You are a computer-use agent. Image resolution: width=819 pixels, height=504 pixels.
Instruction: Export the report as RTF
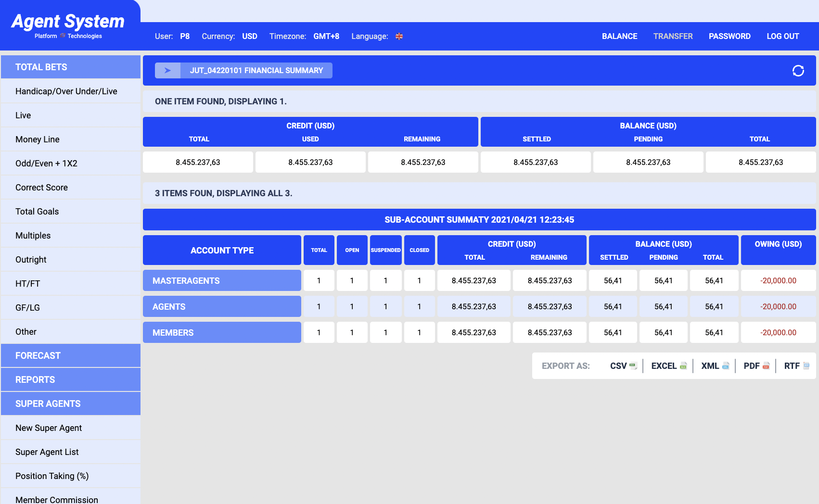pyautogui.click(x=796, y=366)
